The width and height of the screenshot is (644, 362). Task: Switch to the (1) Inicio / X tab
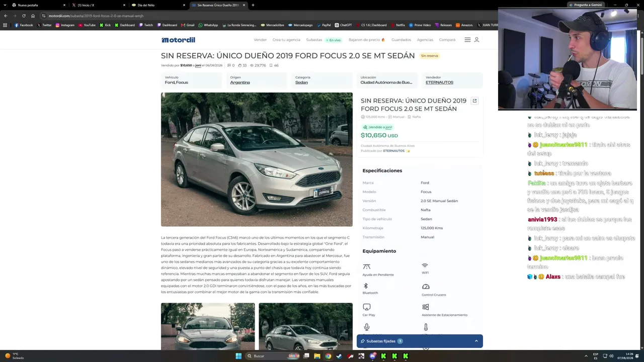pyautogui.click(x=98, y=5)
